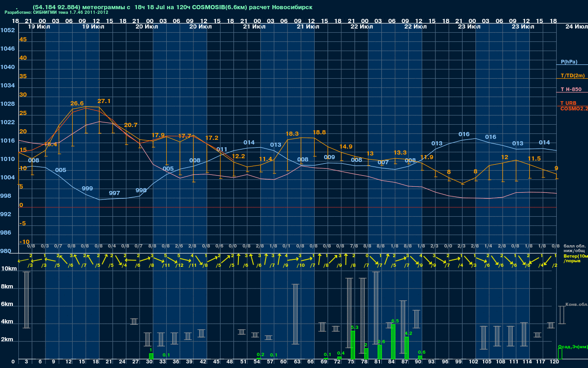Click the 980 pressure axis tick
The image size is (588, 368).
tap(6, 251)
